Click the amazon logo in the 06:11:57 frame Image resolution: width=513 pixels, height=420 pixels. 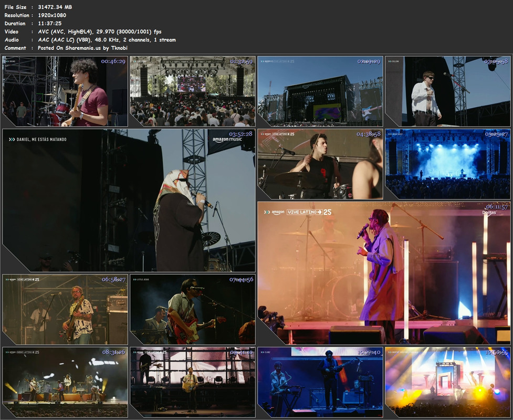click(x=278, y=212)
